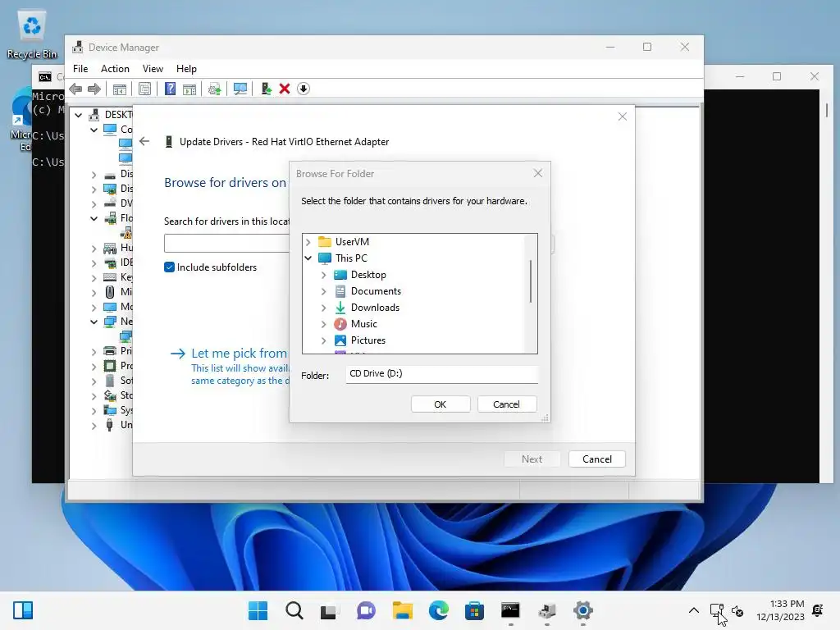
Task: Open Microsoft Edge from the taskbar
Action: (x=438, y=610)
